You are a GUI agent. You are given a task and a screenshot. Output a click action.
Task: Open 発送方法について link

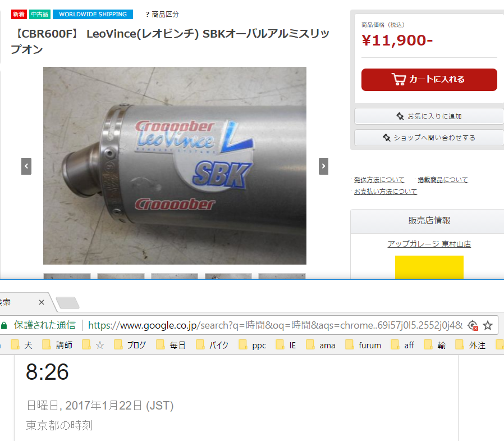(x=379, y=180)
